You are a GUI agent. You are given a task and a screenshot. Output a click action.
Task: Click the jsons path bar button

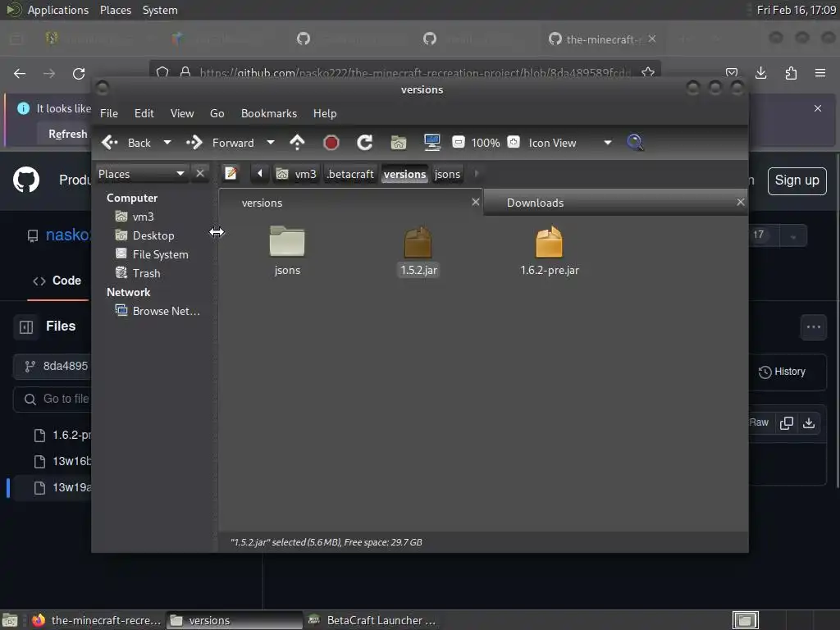(447, 174)
